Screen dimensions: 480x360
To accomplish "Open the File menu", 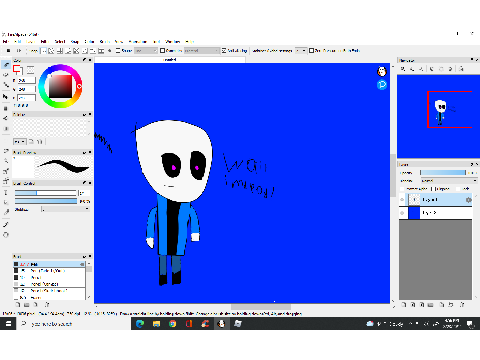I will coord(6,42).
